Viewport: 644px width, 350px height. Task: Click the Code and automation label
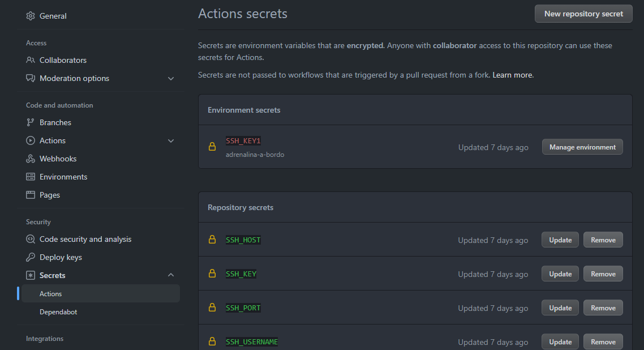(x=59, y=105)
